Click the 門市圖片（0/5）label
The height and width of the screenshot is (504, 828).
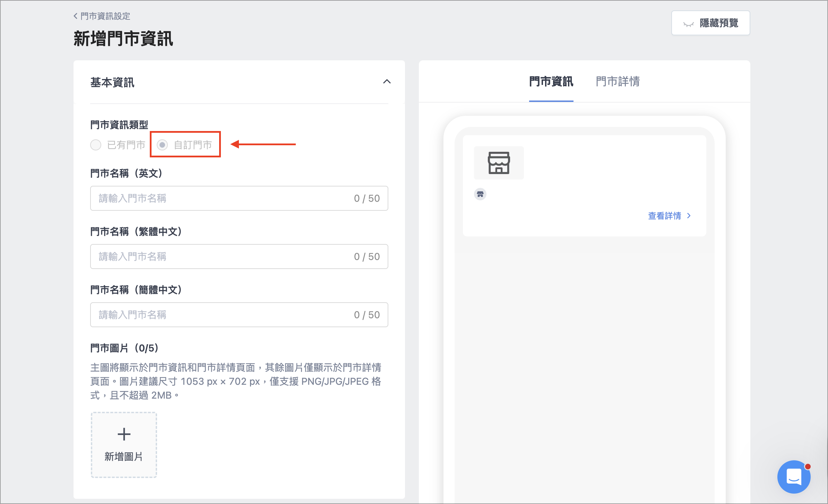click(124, 348)
